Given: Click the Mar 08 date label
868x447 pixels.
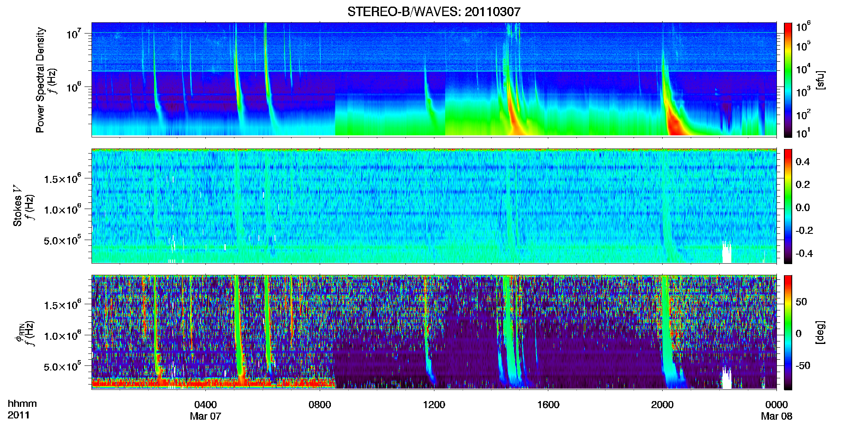Looking at the screenshot, I should click(776, 416).
